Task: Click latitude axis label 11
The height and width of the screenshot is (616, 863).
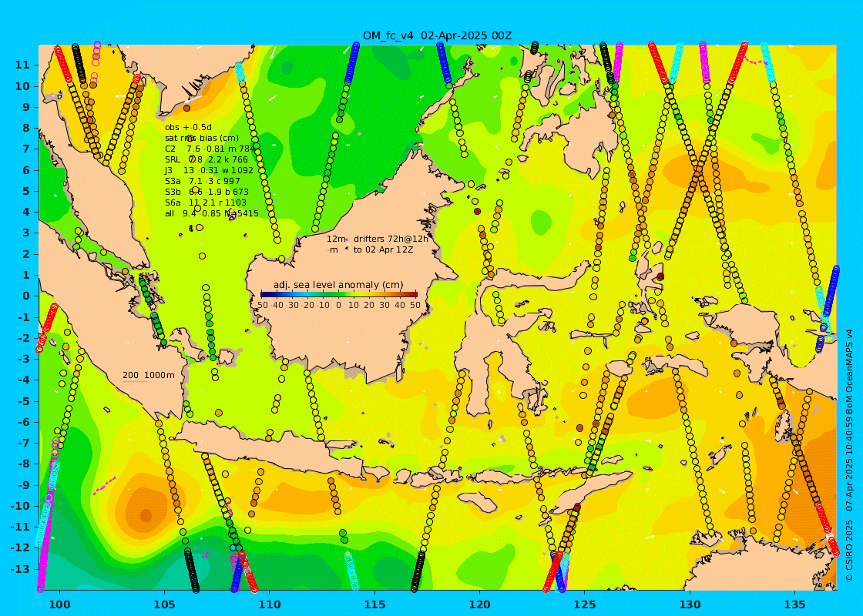Action: tap(22, 65)
